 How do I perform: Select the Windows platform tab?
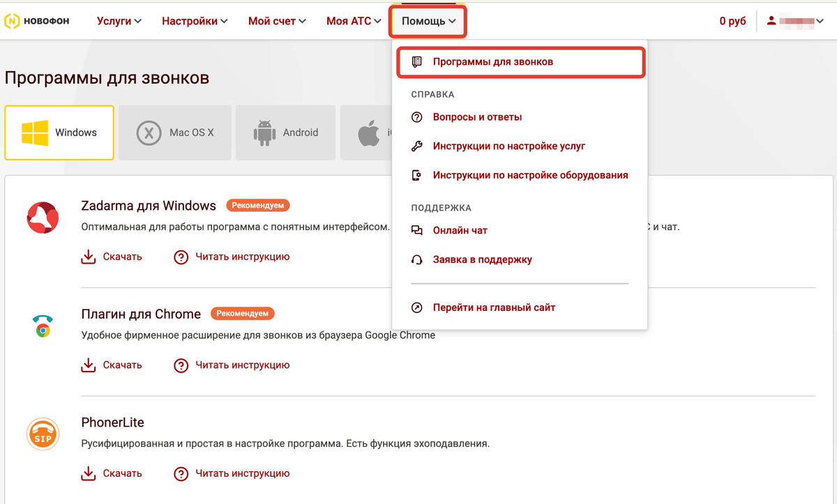click(59, 132)
